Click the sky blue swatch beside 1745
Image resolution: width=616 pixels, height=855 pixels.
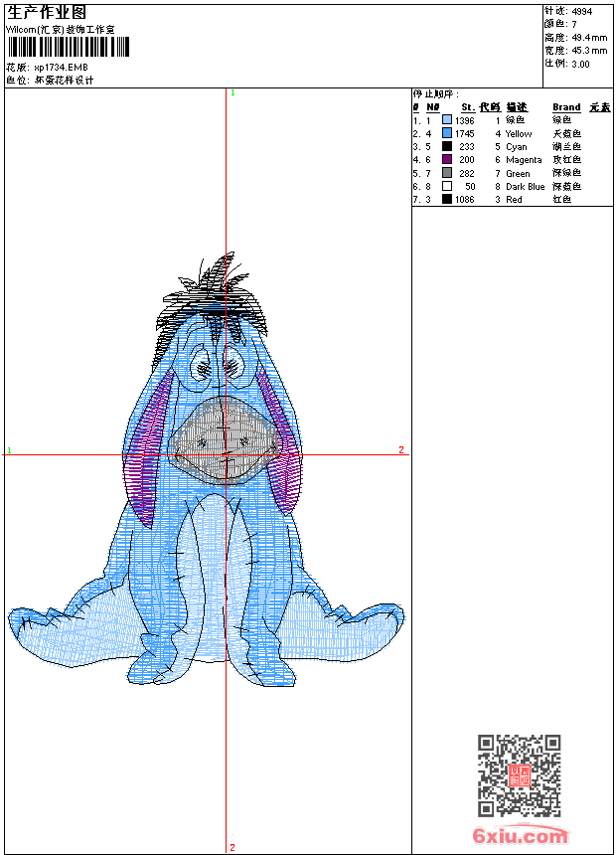(x=446, y=133)
